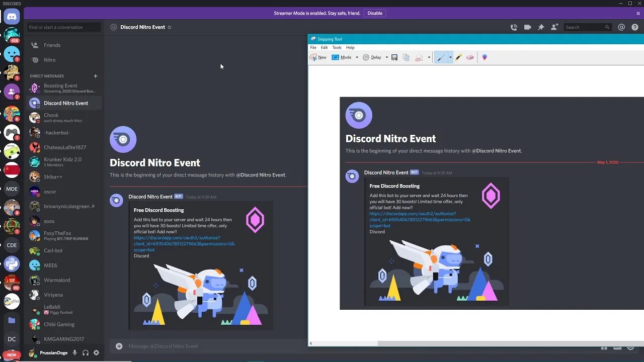Open pinned messages in Discord header
Image resolution: width=644 pixels, height=362 pixels.
tap(541, 27)
